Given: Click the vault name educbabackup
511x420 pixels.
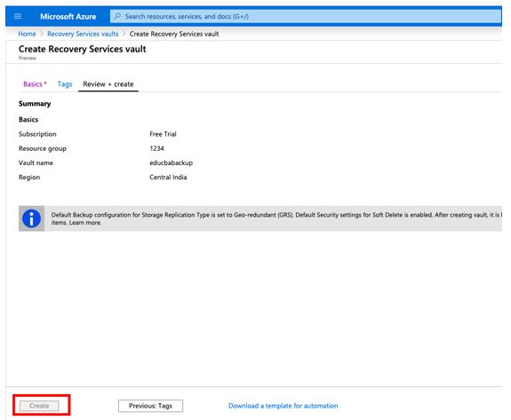Looking at the screenshot, I should [x=172, y=162].
